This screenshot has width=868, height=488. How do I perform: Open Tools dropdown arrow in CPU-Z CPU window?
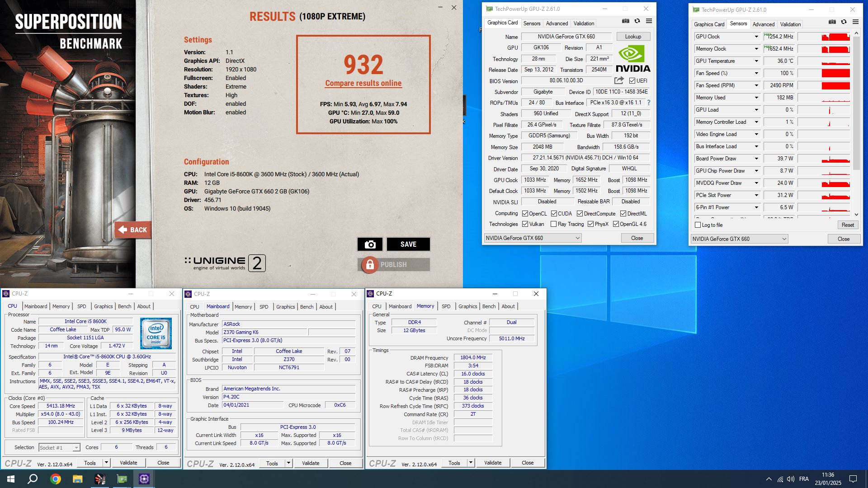point(107,463)
